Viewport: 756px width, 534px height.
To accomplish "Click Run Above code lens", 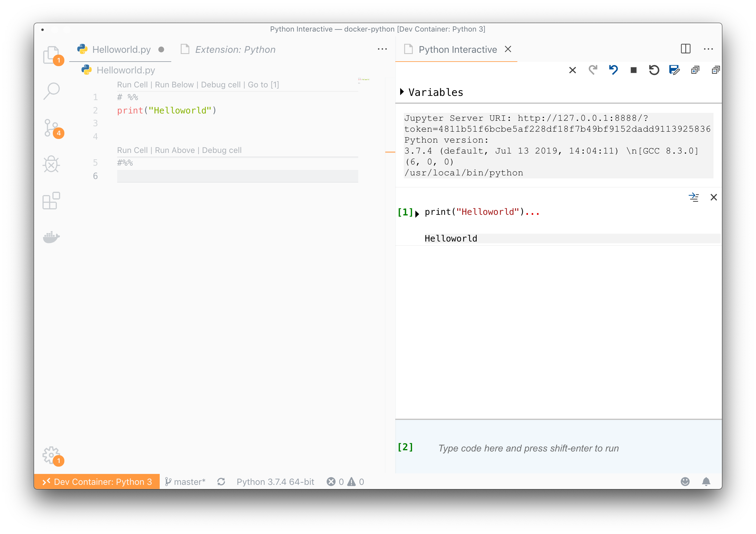I will point(175,150).
